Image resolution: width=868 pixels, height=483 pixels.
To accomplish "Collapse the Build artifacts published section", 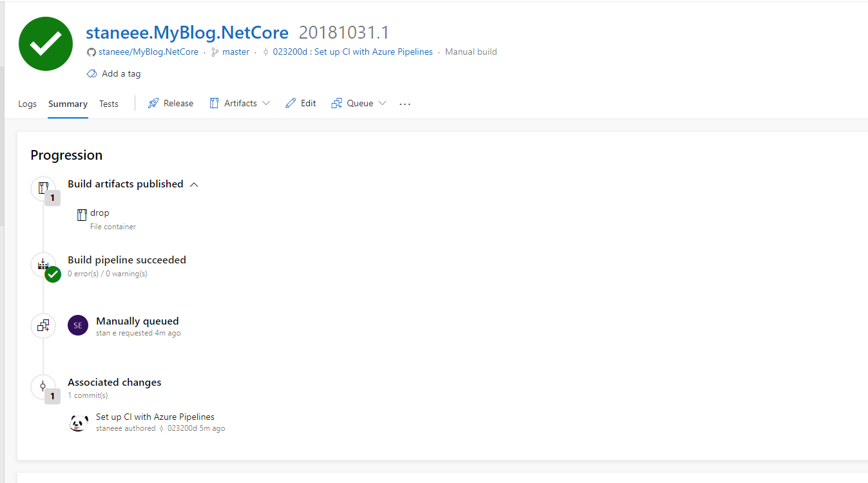I will pos(194,184).
